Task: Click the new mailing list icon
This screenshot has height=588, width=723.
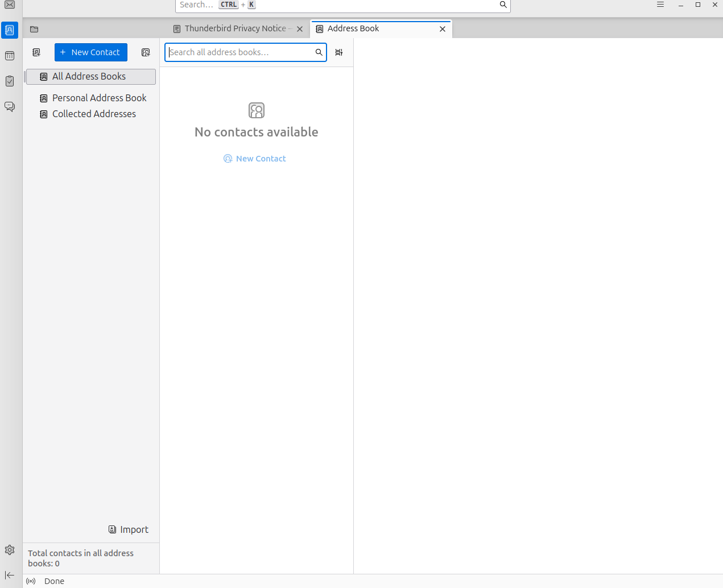Action: pyautogui.click(x=146, y=52)
